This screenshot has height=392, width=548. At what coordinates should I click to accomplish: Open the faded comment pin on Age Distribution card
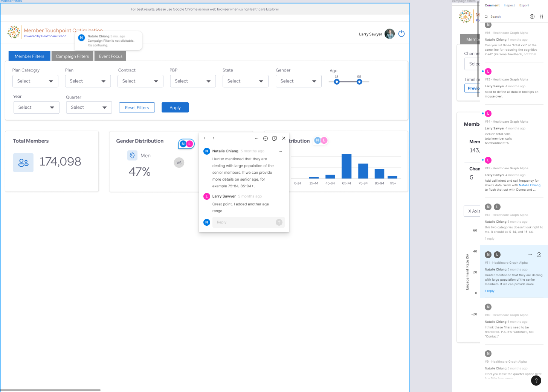click(321, 140)
